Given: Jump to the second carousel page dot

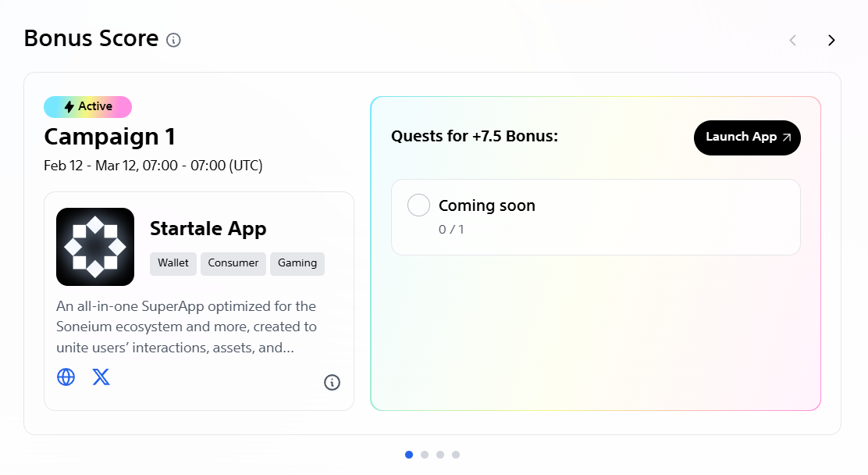Looking at the screenshot, I should 425,455.
